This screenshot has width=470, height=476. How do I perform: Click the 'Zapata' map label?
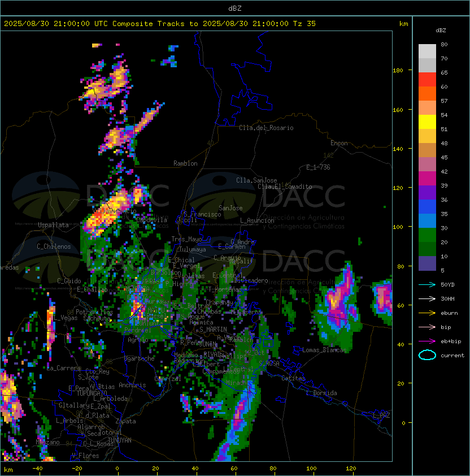point(125,421)
